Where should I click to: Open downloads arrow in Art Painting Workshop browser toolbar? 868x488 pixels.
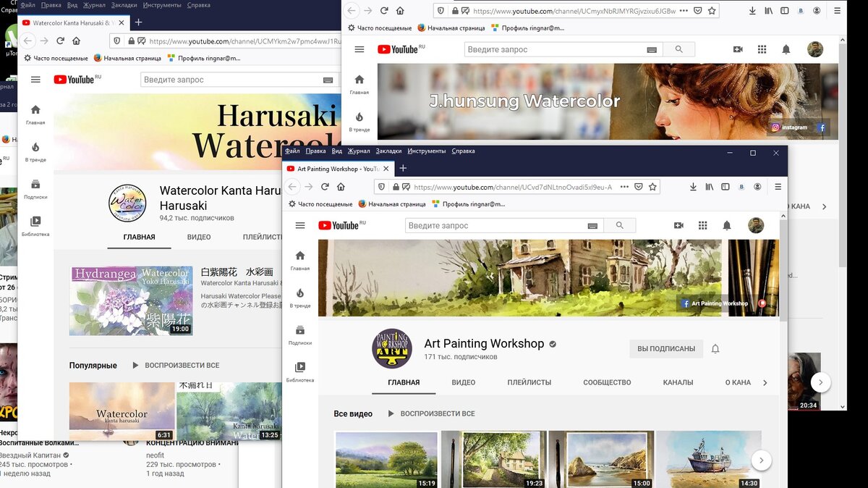coord(693,187)
